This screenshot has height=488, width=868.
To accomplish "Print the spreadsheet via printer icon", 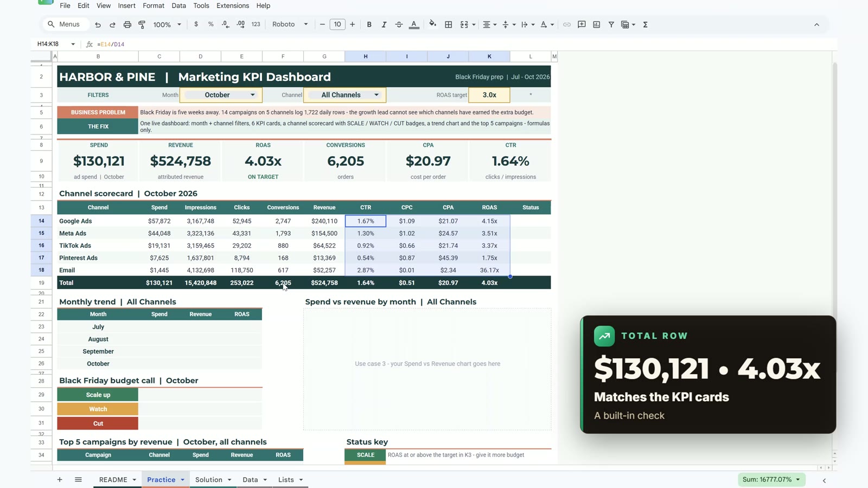I will coord(127,24).
